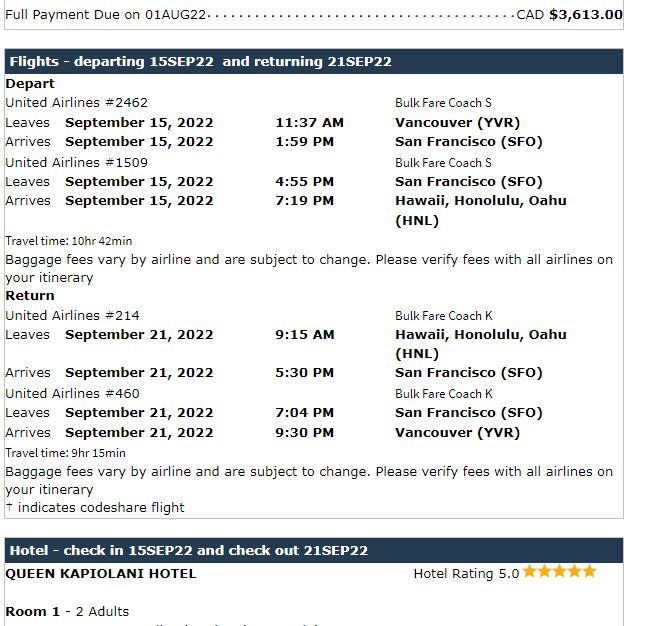Select the 9:30 PM Vancouver arrival time
The height and width of the screenshot is (626, 652).
(305, 433)
